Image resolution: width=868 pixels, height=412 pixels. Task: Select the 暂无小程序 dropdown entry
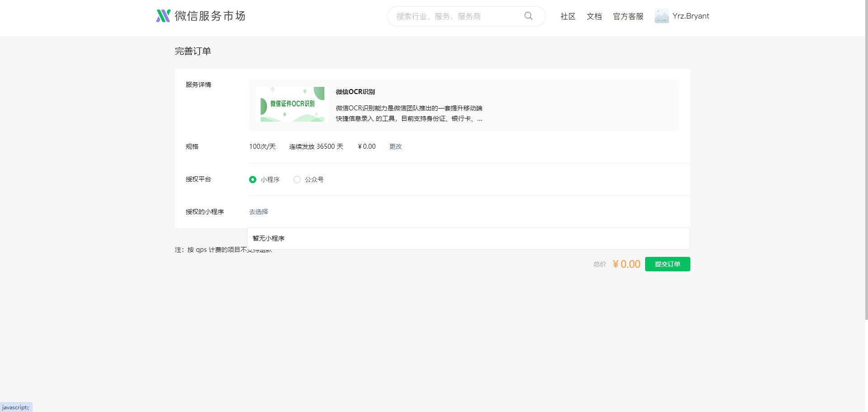[468, 238]
